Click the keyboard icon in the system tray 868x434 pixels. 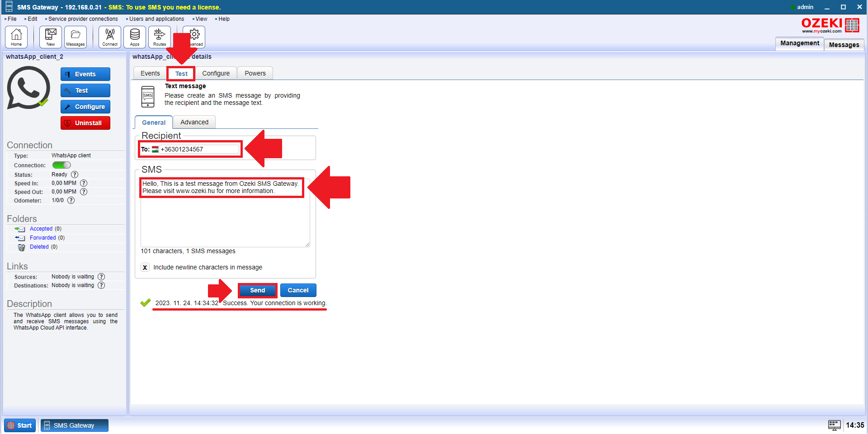point(835,425)
